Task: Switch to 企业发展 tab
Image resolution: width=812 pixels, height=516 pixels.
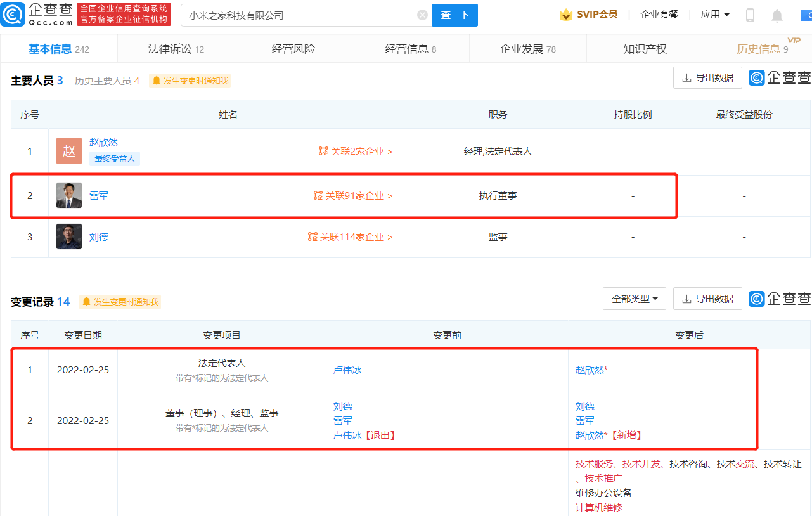Action: [528, 49]
